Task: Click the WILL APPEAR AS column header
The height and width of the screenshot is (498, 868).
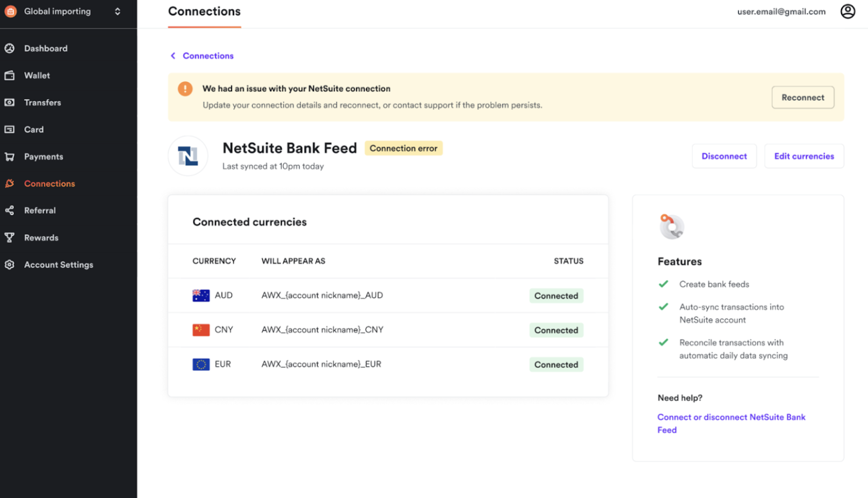Action: tap(293, 261)
